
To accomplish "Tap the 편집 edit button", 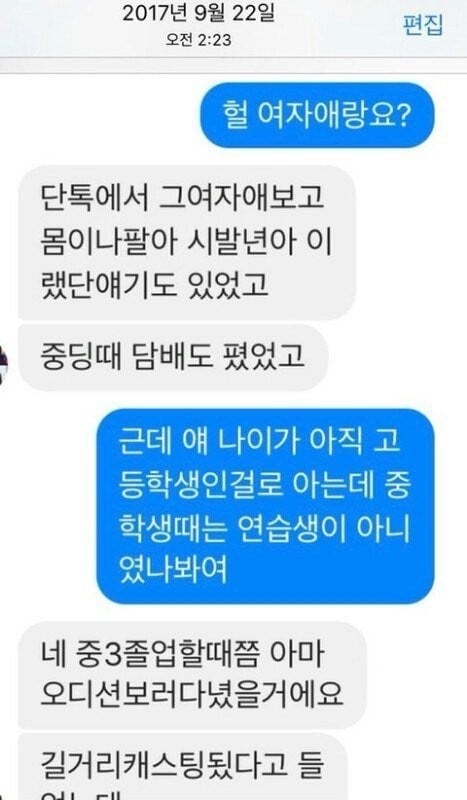I will 423,24.
